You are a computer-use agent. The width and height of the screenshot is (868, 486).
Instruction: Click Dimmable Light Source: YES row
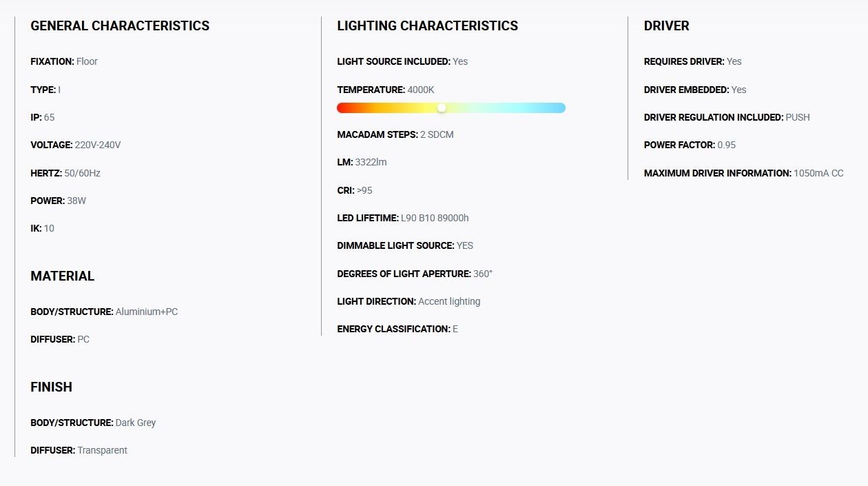pyautogui.click(x=405, y=245)
